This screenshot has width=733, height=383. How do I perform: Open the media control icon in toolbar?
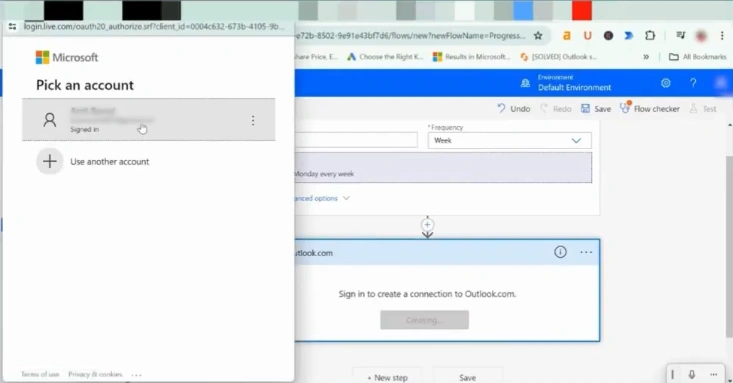click(681, 35)
